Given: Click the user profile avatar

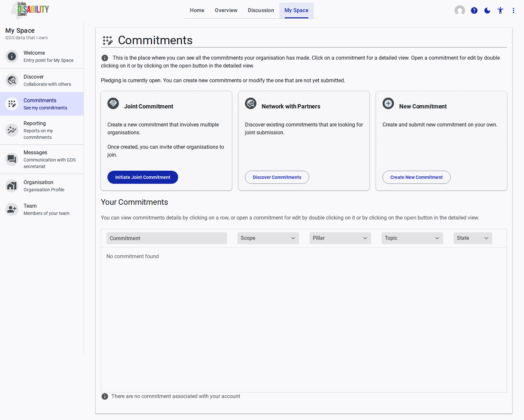Looking at the screenshot, I should click(459, 10).
